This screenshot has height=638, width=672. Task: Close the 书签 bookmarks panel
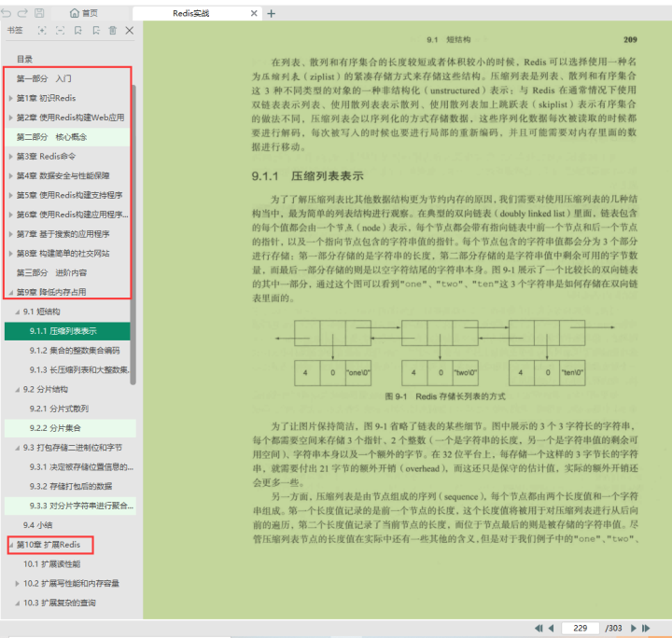[130, 31]
